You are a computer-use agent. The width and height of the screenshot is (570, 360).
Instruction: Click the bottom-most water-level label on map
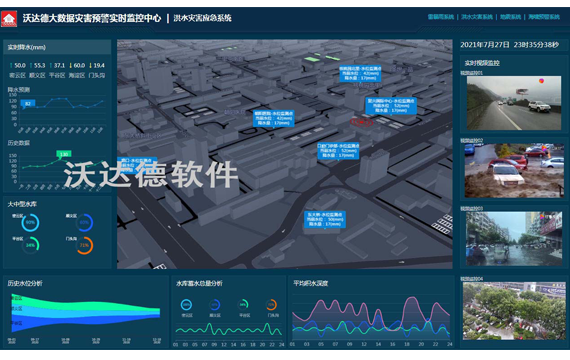(x=325, y=219)
